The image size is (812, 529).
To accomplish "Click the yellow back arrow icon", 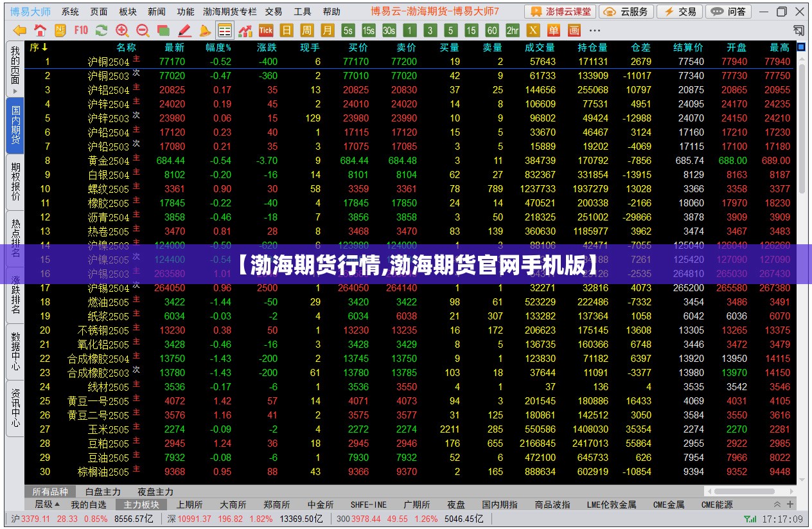I will [x=19, y=30].
